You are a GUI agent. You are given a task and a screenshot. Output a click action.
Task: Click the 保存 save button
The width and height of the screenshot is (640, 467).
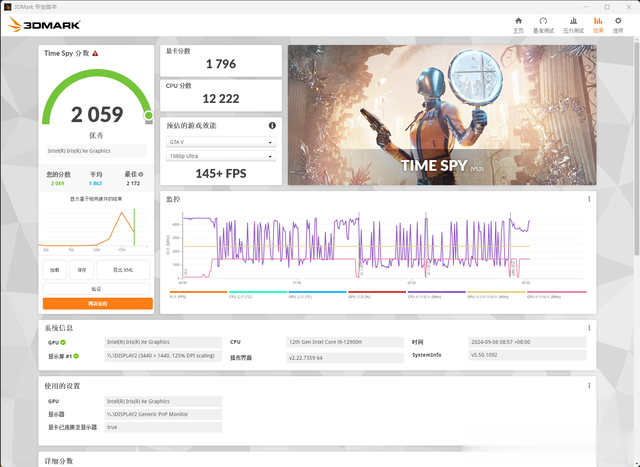82,270
